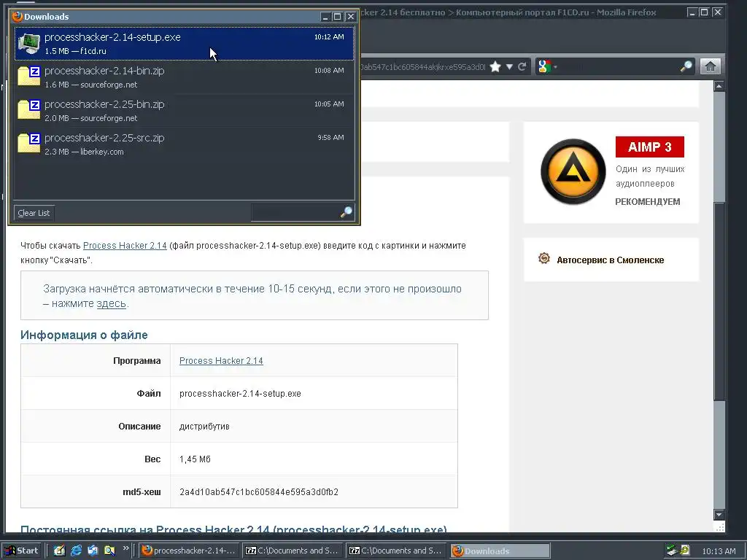The width and height of the screenshot is (747, 560).
Task: Open the Process Hacker 2.14 link in paragraph
Action: coord(125,246)
